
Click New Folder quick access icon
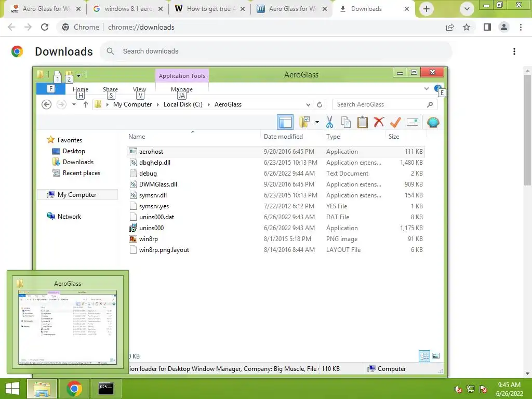coord(69,75)
